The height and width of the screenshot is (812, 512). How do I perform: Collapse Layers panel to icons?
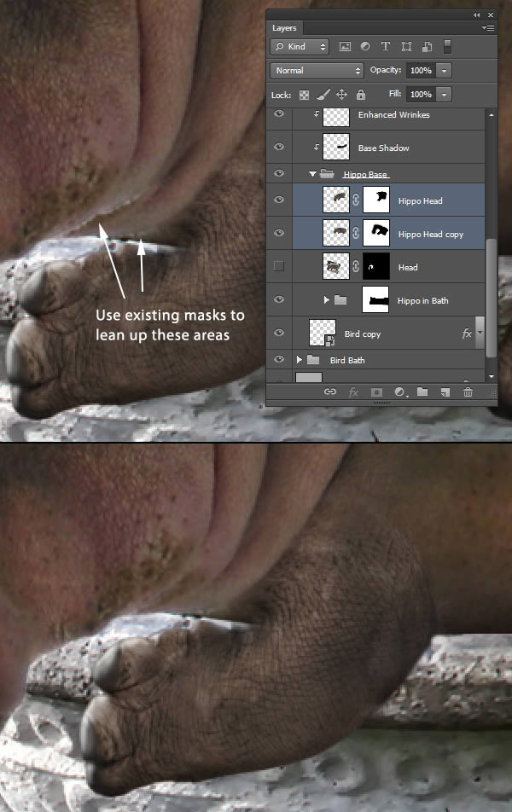(x=477, y=15)
